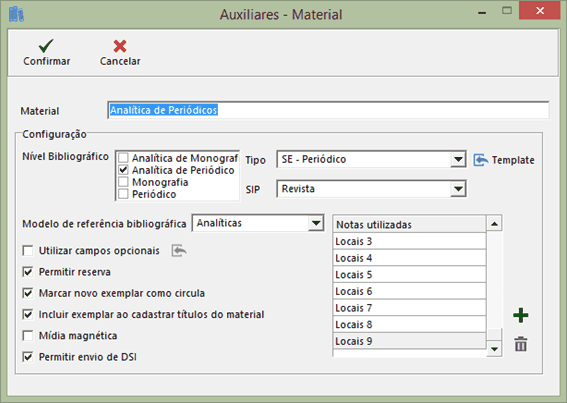Delete note with the trash can icon
The image size is (567, 403).
point(521,344)
